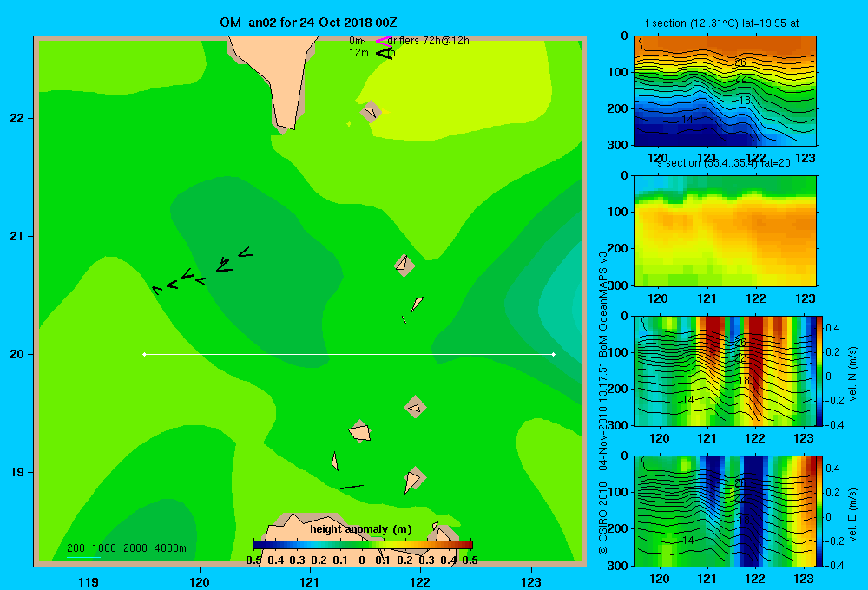Click the magenta drifter arrow in legend

384,41
